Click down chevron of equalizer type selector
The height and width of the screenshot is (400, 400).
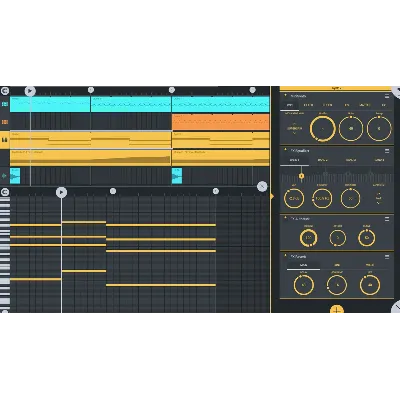point(378,203)
